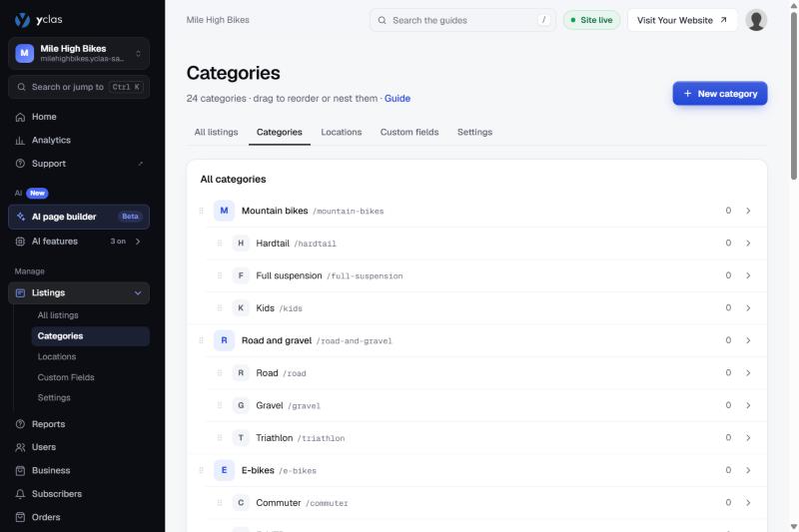Open the Subscribers sidebar item
The width and height of the screenshot is (799, 532).
click(x=79, y=494)
